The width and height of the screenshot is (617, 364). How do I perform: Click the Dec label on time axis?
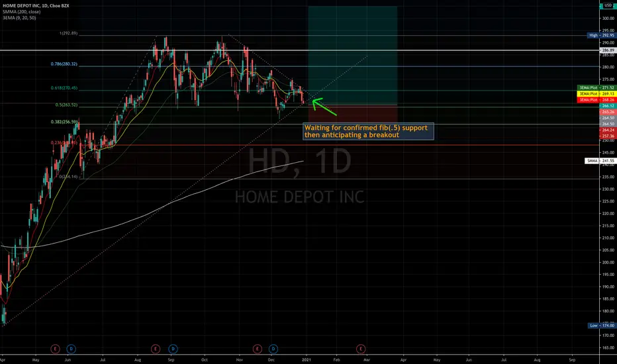coord(271,359)
